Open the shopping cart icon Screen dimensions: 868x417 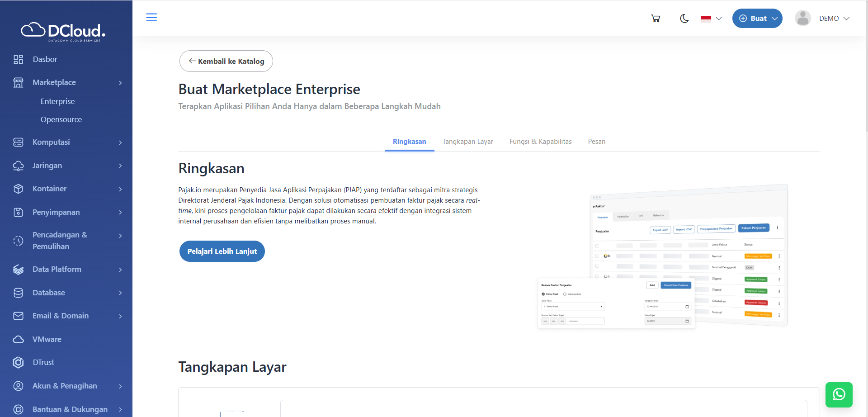point(656,19)
